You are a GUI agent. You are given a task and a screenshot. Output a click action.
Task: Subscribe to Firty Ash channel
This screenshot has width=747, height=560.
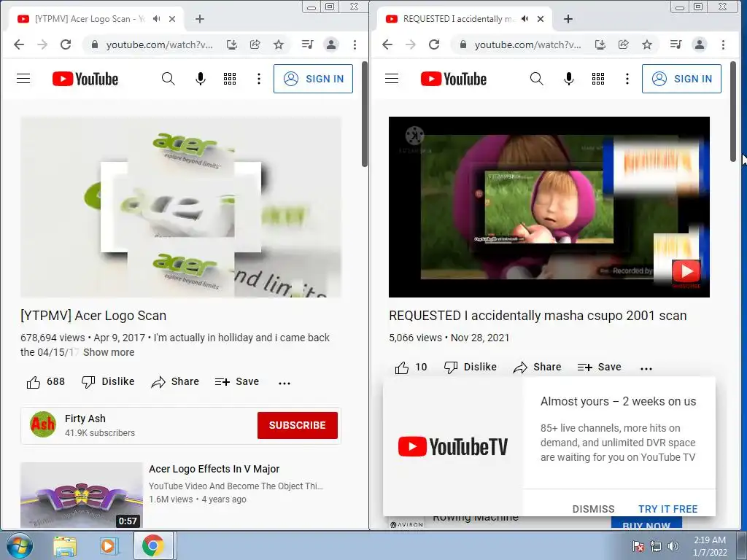pos(298,425)
